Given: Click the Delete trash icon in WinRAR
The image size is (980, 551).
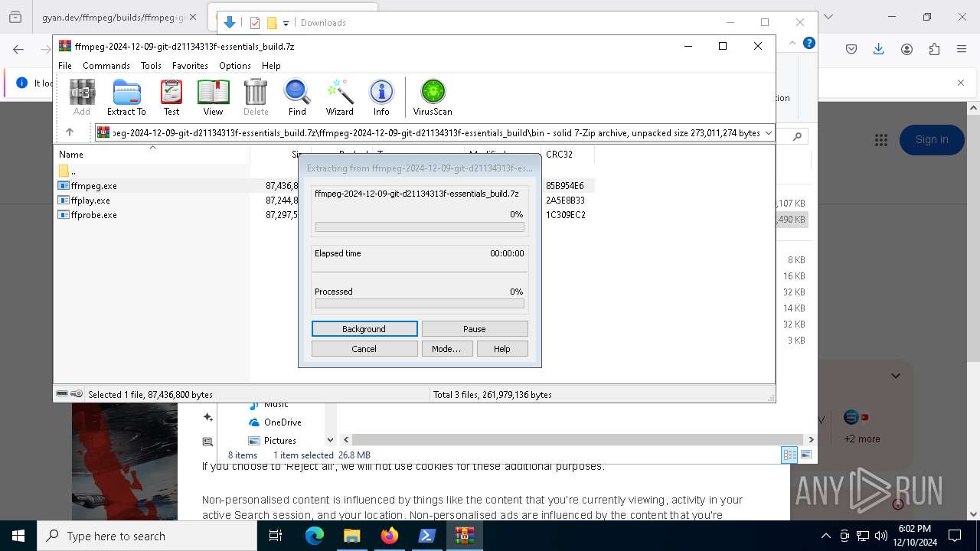Looking at the screenshot, I should click(256, 97).
